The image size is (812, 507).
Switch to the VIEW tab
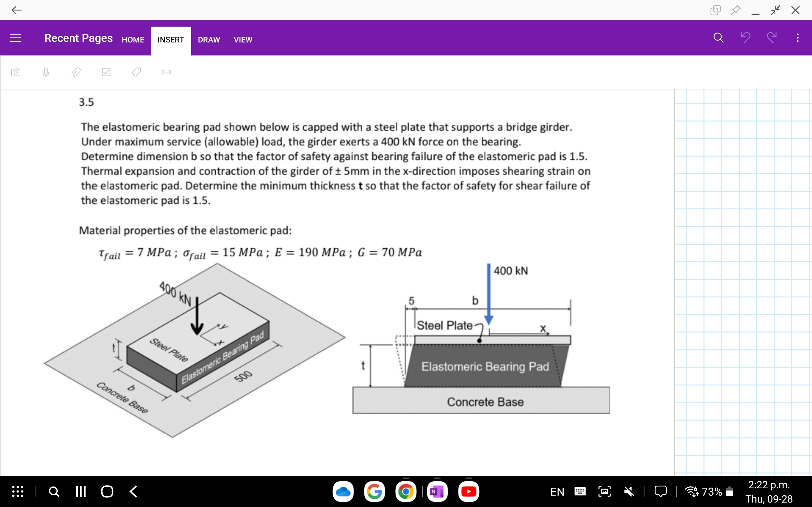[243, 40]
